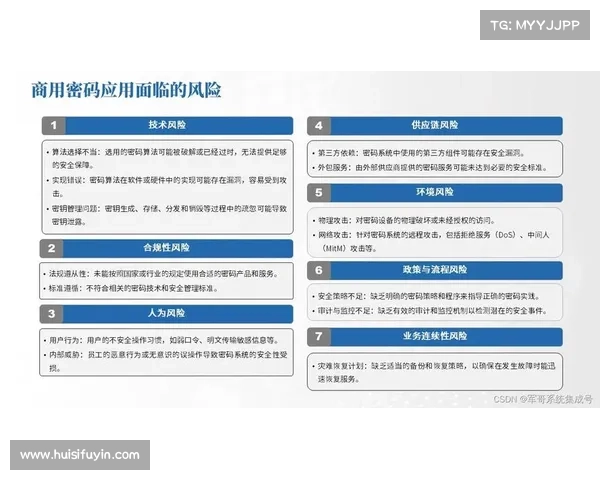Click the bullet starting 网络攻击
Screen dimensions: 600x480
click(x=431, y=242)
